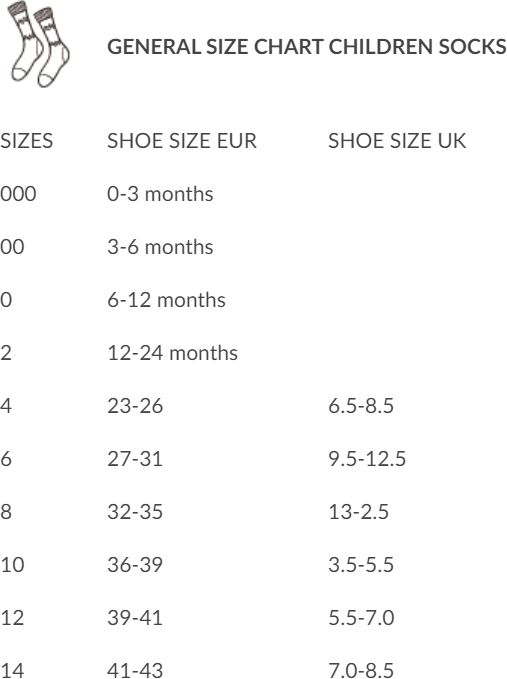Image resolution: width=507 pixels, height=679 pixels.
Task: Click EUR shoe size 23-26
Action: pyautogui.click(x=135, y=406)
